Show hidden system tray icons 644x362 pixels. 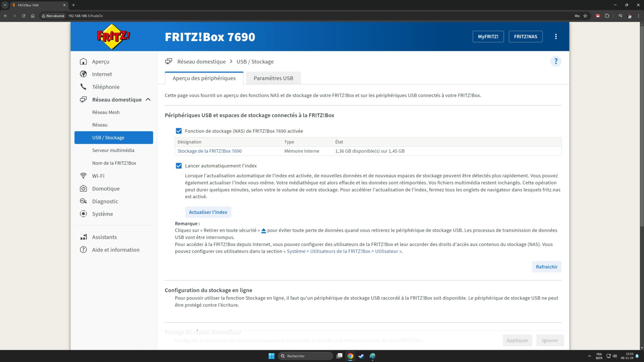click(x=589, y=356)
